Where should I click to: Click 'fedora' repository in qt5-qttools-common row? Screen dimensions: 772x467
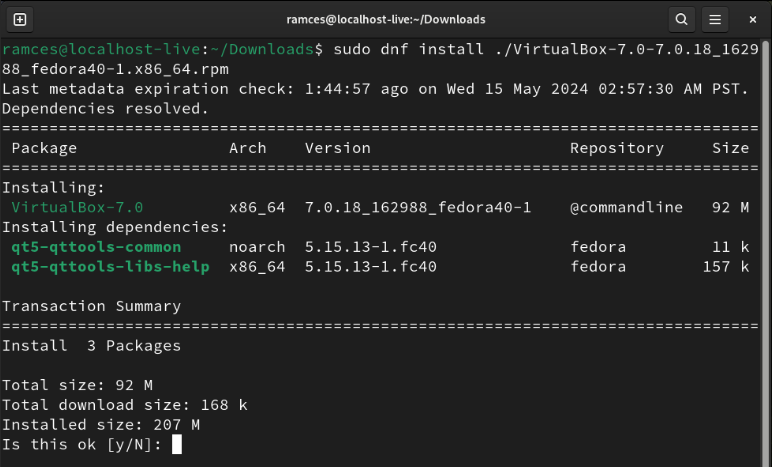coord(598,247)
